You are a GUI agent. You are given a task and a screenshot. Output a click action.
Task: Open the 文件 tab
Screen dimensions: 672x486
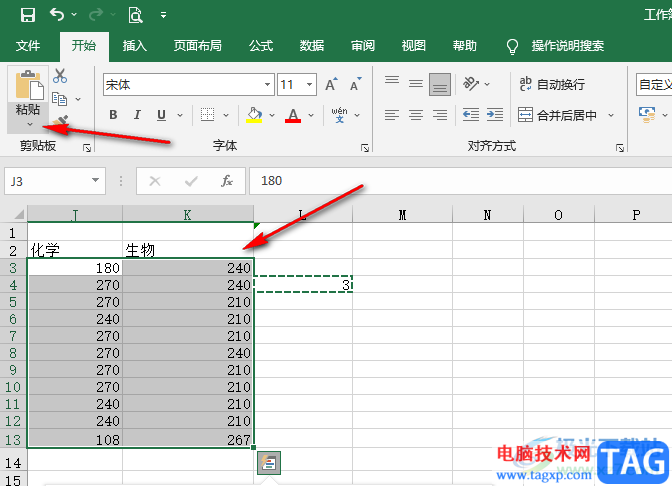(28, 45)
